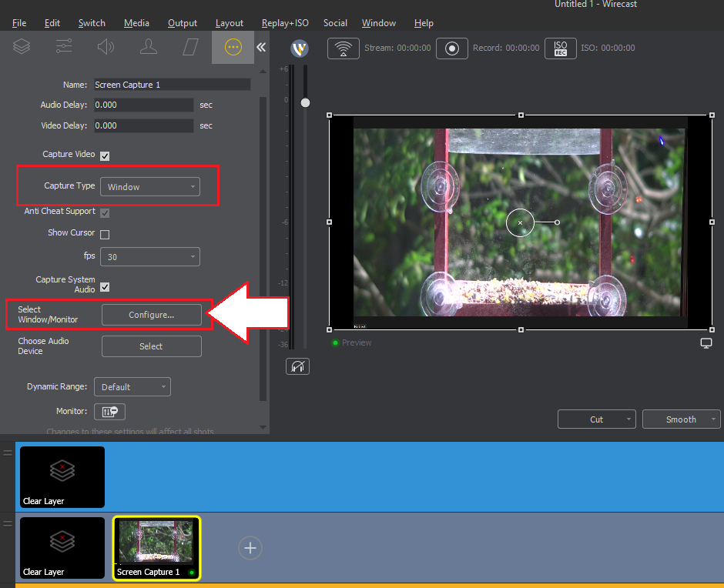The height and width of the screenshot is (588, 724).
Task: Open the Capture Type dropdown showing Window
Action: tap(149, 186)
